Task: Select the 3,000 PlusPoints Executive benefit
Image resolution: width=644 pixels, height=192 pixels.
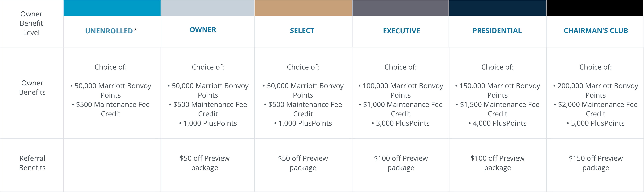Action: (400, 123)
